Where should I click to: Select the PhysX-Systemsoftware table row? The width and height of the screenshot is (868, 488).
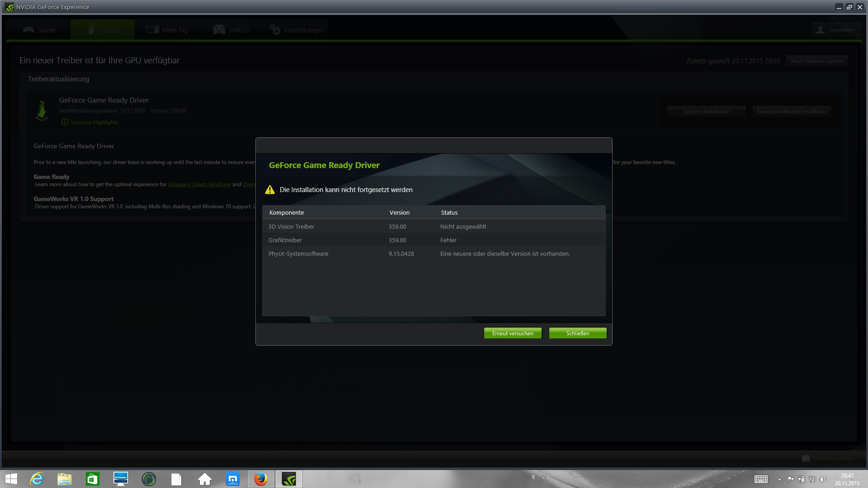433,253
